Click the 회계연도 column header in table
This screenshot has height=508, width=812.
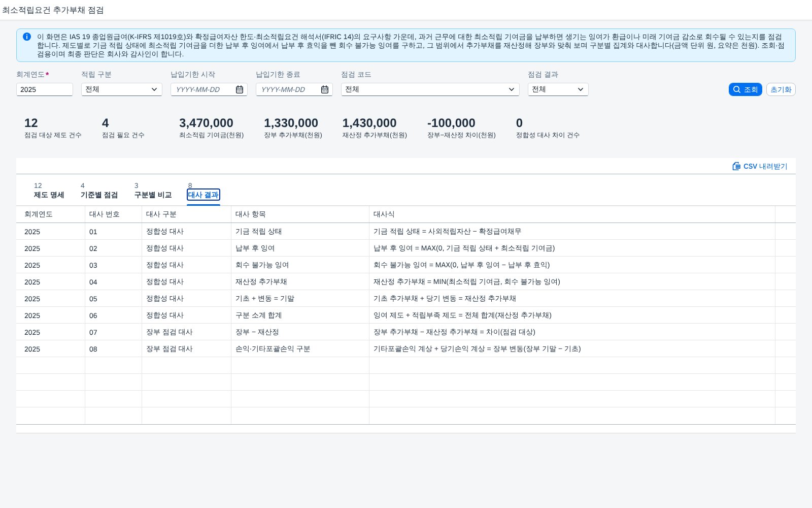click(x=51, y=214)
